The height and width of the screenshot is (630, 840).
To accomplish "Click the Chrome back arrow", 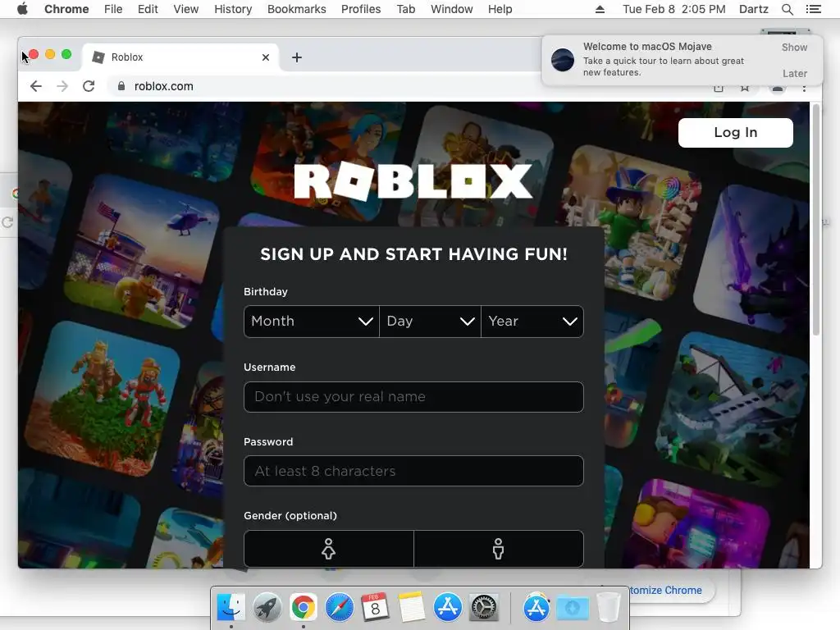I will coord(36,86).
